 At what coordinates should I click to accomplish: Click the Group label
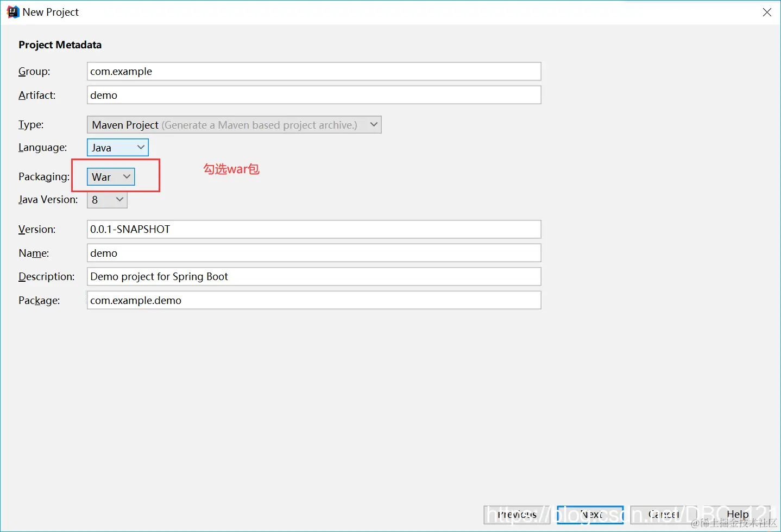point(34,72)
